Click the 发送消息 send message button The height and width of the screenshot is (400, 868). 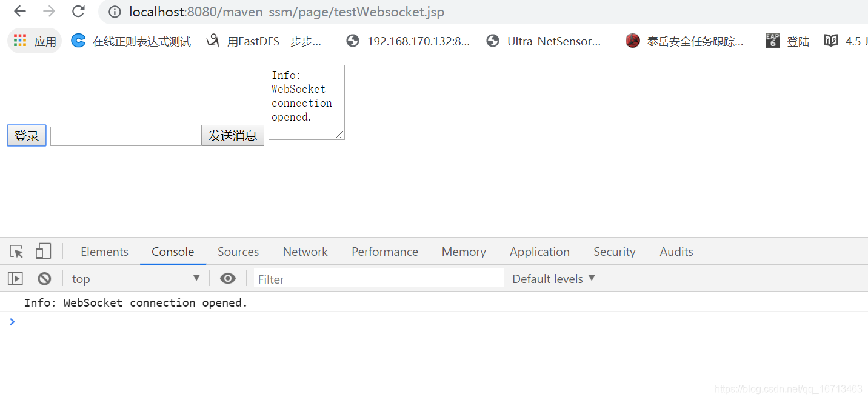(232, 135)
